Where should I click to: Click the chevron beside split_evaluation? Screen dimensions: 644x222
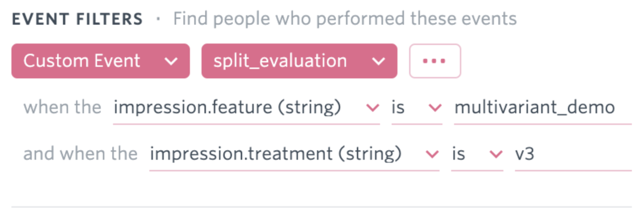tap(379, 61)
